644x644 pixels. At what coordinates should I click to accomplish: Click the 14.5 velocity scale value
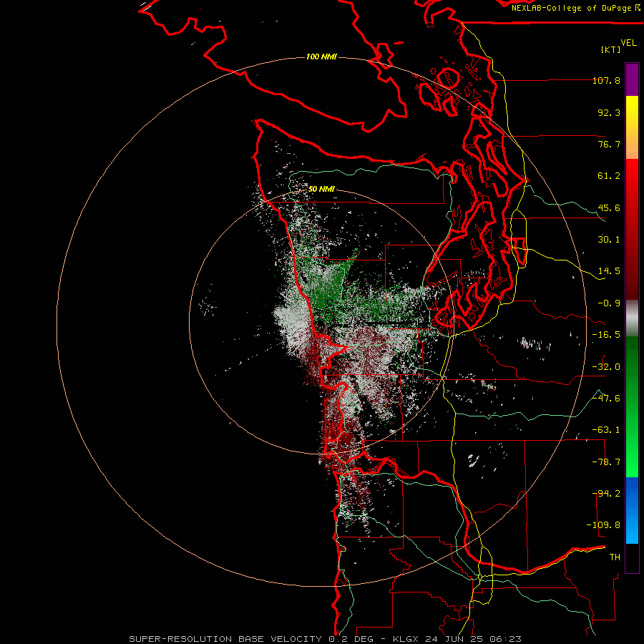[x=609, y=271]
